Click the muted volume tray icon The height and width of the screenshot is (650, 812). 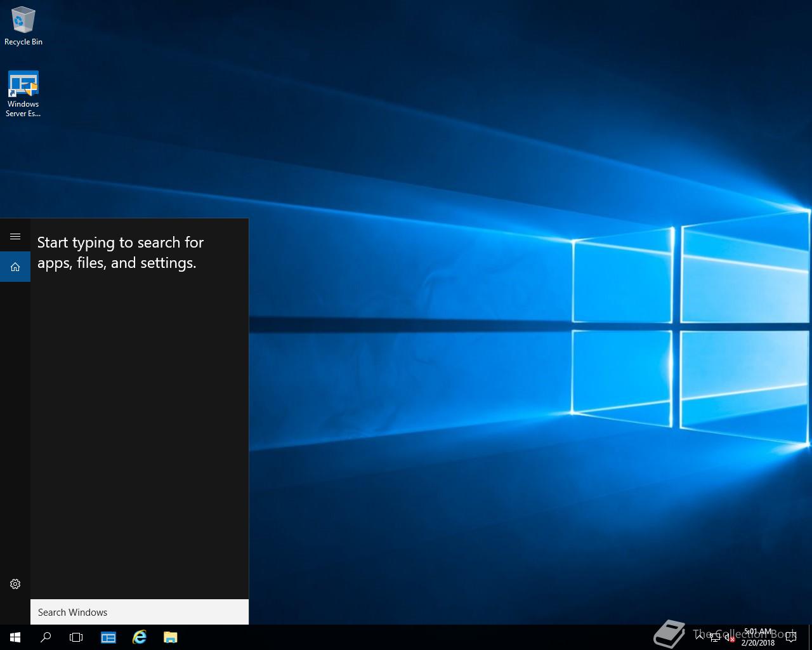[730, 637]
